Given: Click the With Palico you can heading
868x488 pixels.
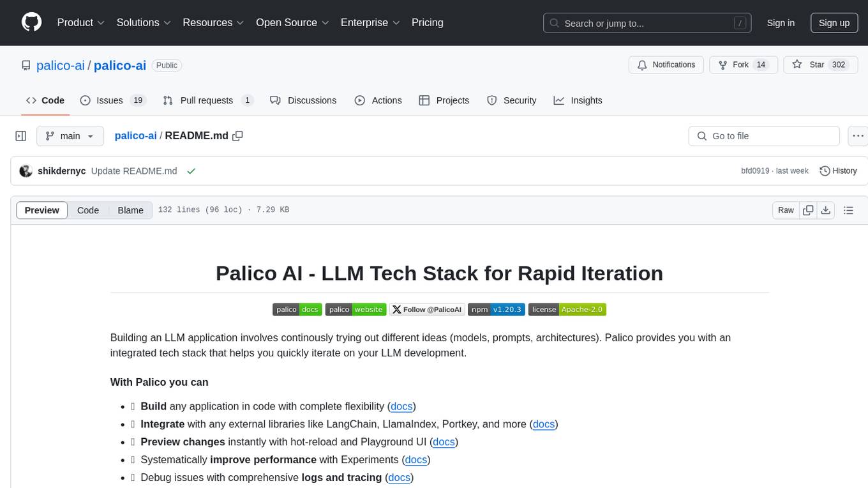Looking at the screenshot, I should (160, 382).
